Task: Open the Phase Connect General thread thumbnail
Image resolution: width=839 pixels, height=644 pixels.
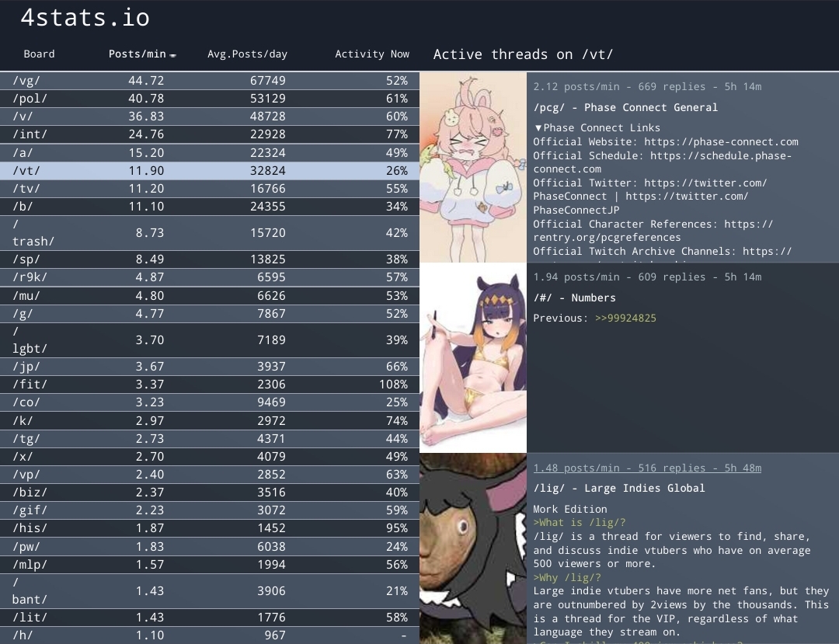Action: coord(473,167)
